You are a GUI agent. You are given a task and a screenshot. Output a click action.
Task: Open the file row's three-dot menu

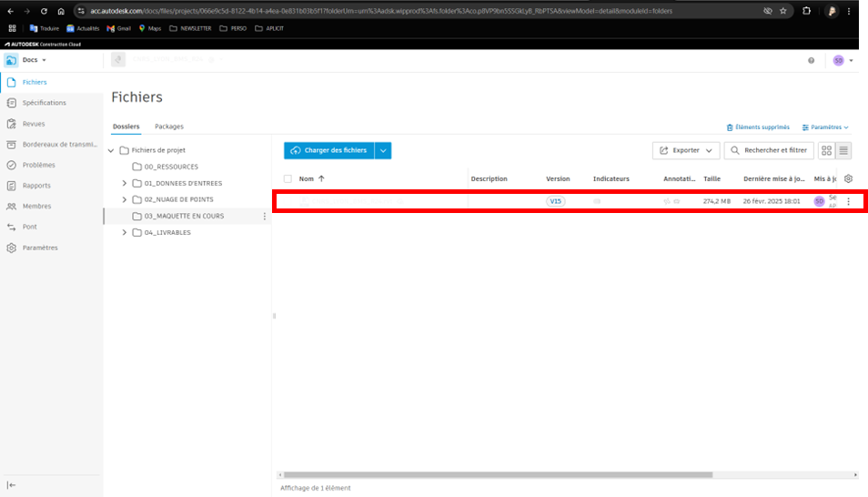click(x=848, y=202)
